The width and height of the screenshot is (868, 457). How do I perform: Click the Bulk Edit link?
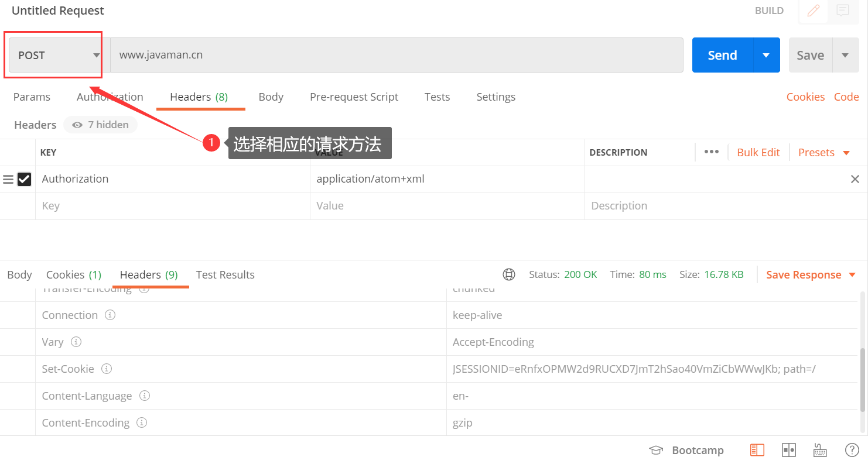(x=758, y=153)
